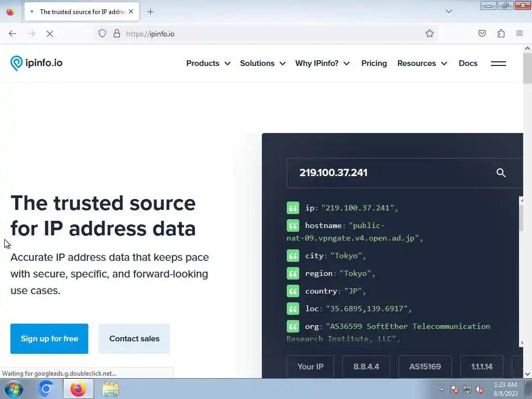Bookmark this page with the star
532x399 pixels.
[430, 33]
